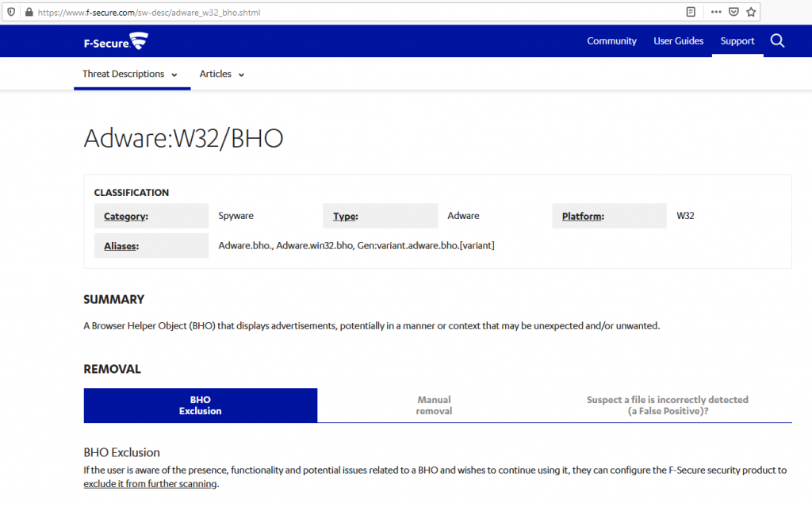Click the F-Secure logo
This screenshot has width=812, height=507.
pos(116,41)
